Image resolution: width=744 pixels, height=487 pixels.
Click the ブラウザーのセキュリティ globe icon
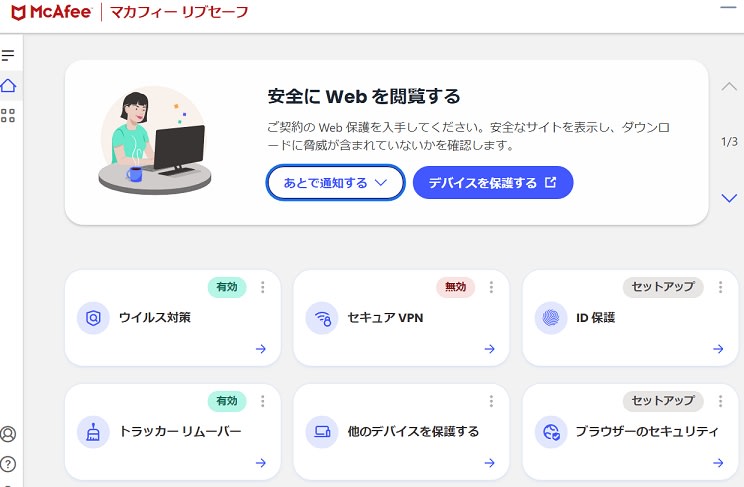[x=551, y=432]
